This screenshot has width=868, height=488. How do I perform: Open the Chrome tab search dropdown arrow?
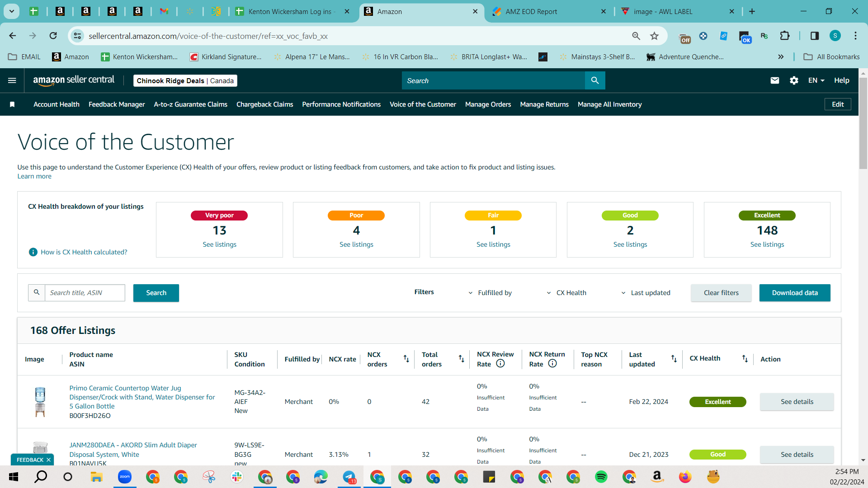tap(12, 11)
